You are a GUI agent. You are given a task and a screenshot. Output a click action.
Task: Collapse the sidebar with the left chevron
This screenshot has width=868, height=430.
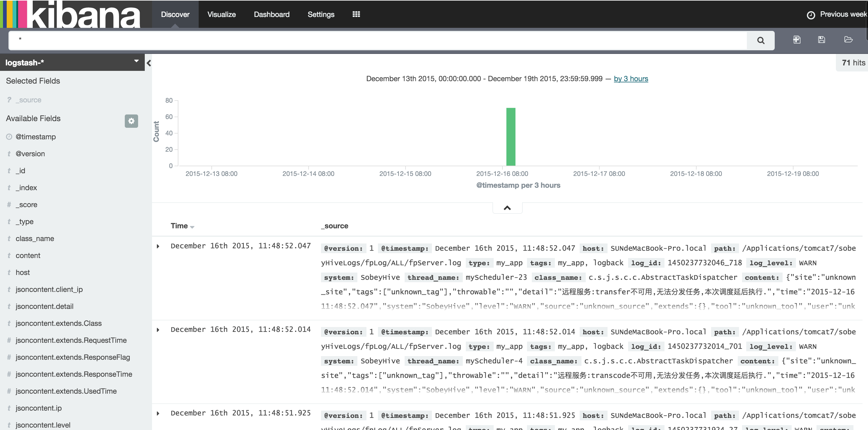tap(149, 63)
